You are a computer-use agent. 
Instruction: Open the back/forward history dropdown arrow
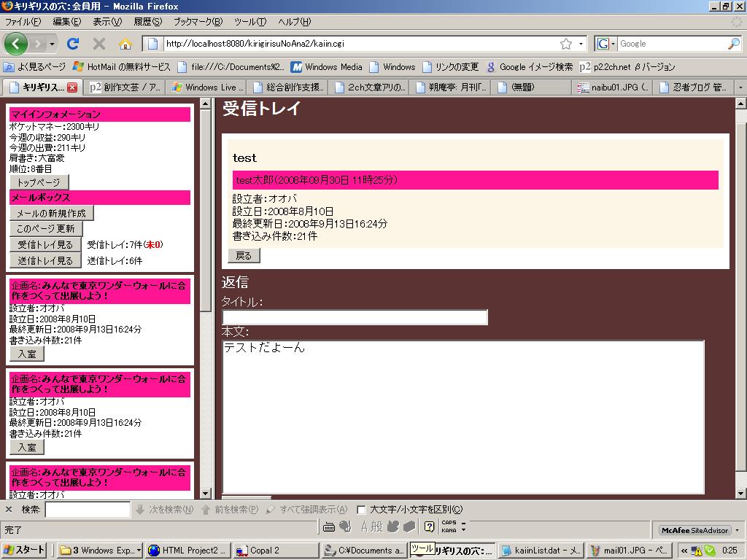(x=52, y=44)
